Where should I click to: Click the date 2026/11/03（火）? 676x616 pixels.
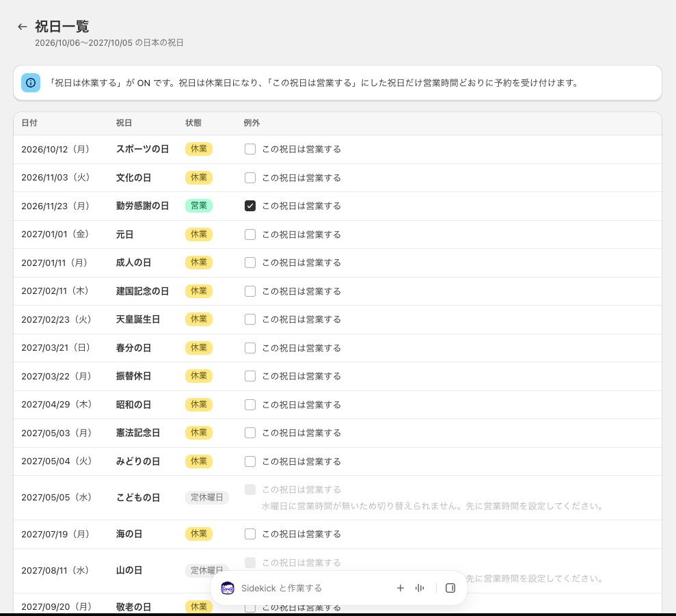point(55,178)
